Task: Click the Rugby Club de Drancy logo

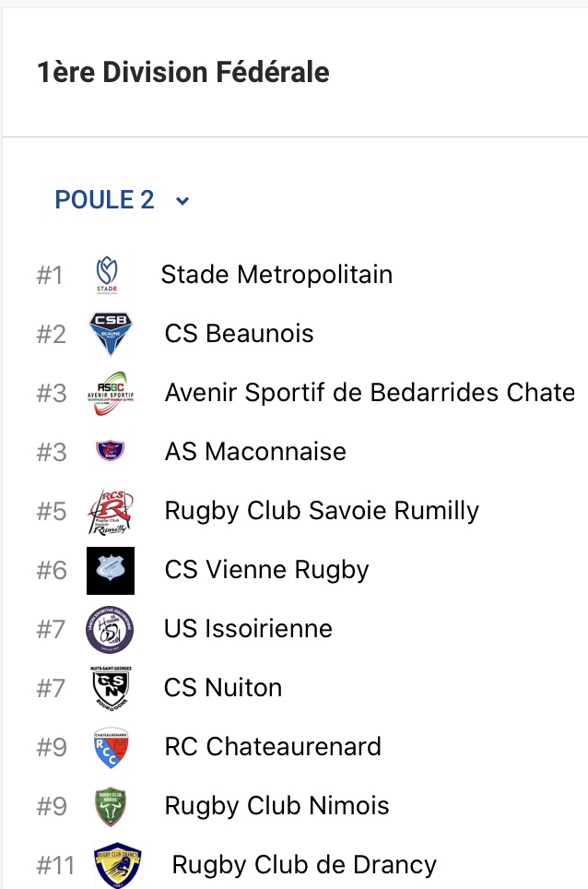Action: [x=118, y=865]
